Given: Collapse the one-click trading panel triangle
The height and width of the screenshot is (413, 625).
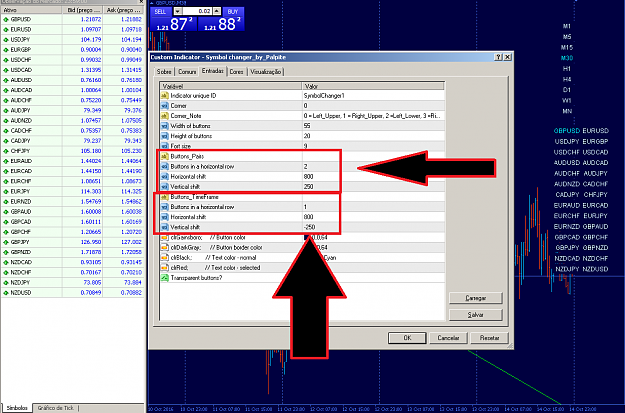Looking at the screenshot, I should 152,3.
